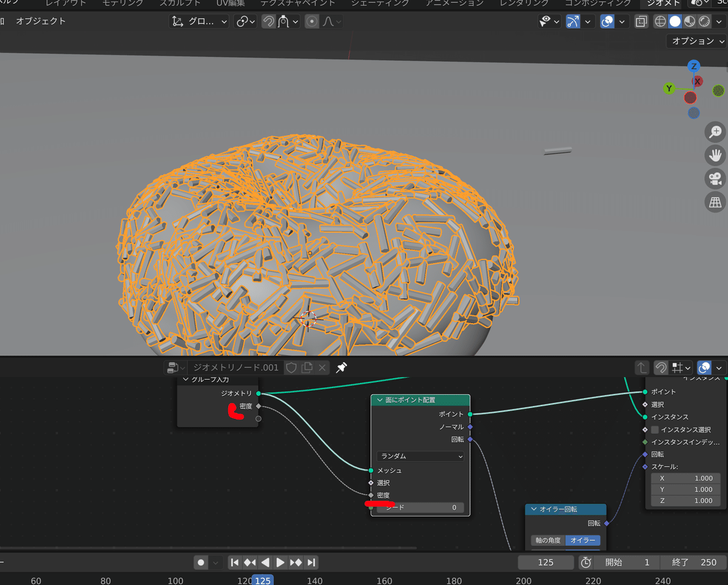This screenshot has height=585, width=728.
Task: Open the node editor overlay options dropdown arrow
Action: click(720, 368)
